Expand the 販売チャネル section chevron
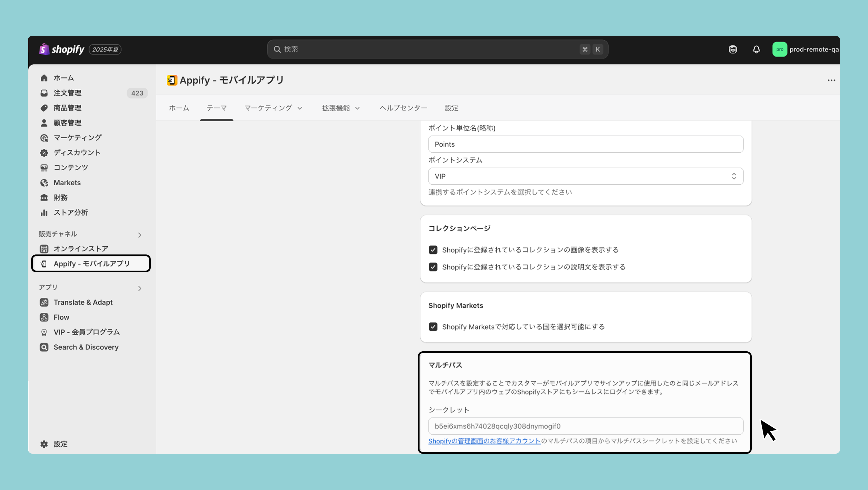This screenshot has width=868, height=490. (x=139, y=235)
